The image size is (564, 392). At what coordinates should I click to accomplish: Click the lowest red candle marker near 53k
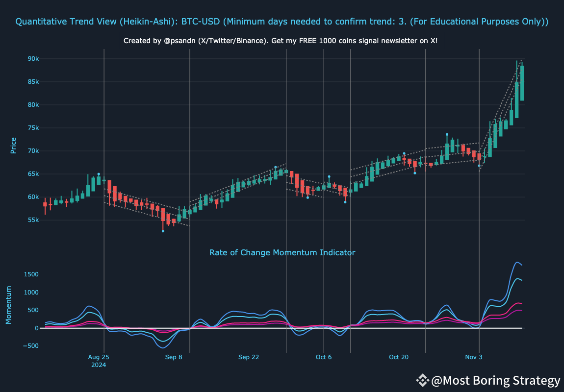[x=163, y=231]
